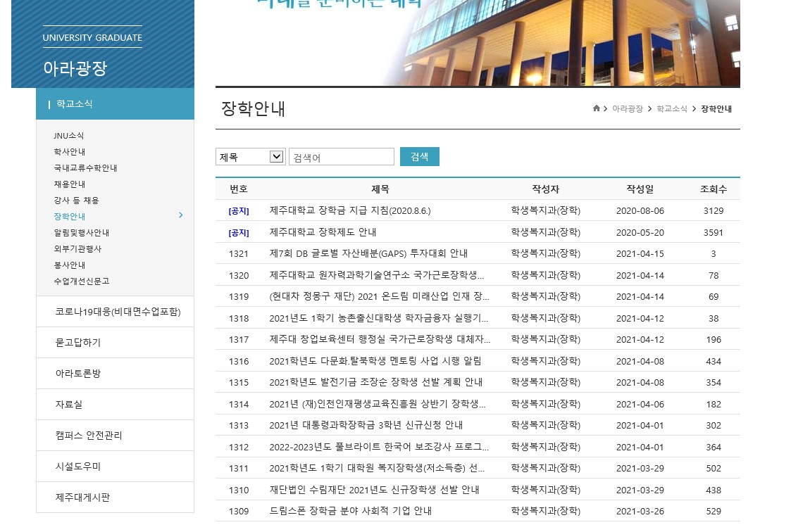The height and width of the screenshot is (532, 791).
Task: Open 캠퍼스 안전관리 in the sidebar
Action: 88,435
